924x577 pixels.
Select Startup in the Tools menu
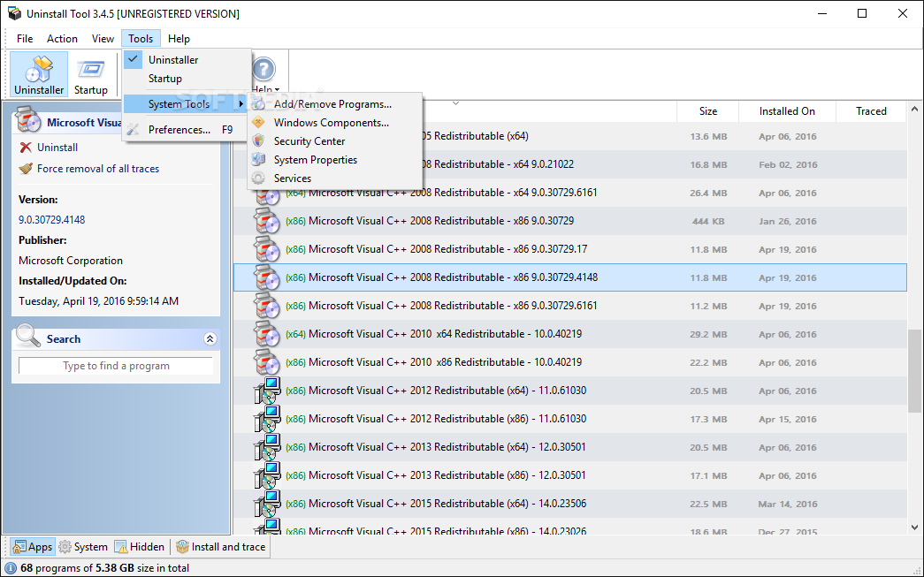187,79
